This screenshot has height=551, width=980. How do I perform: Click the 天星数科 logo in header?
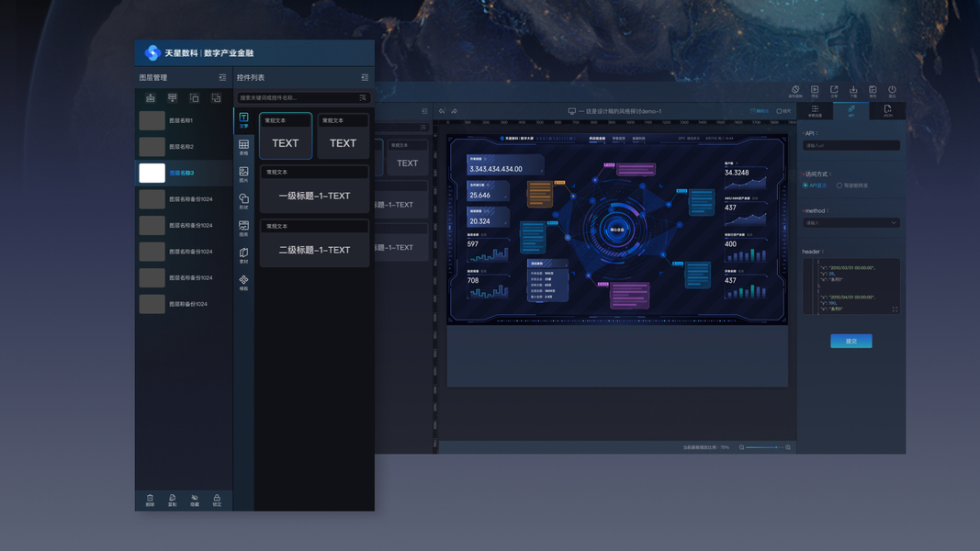[152, 53]
